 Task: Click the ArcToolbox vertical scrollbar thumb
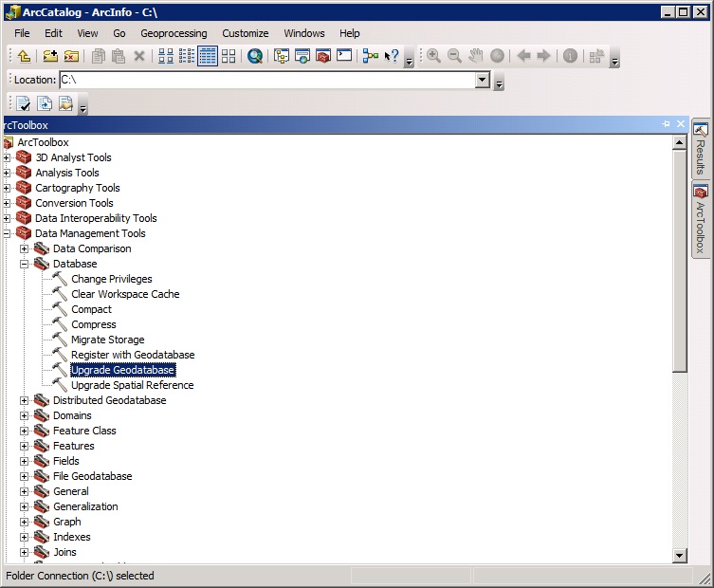coord(680,262)
